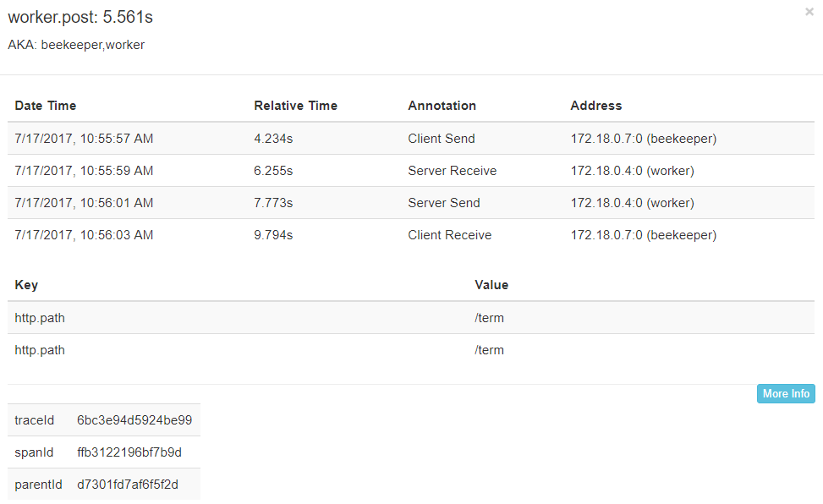Click the Date Time column header
The width and height of the screenshot is (823, 504).
[46, 106]
